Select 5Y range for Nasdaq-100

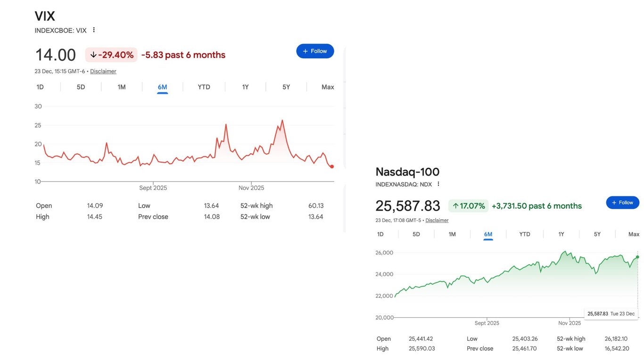coord(597,234)
